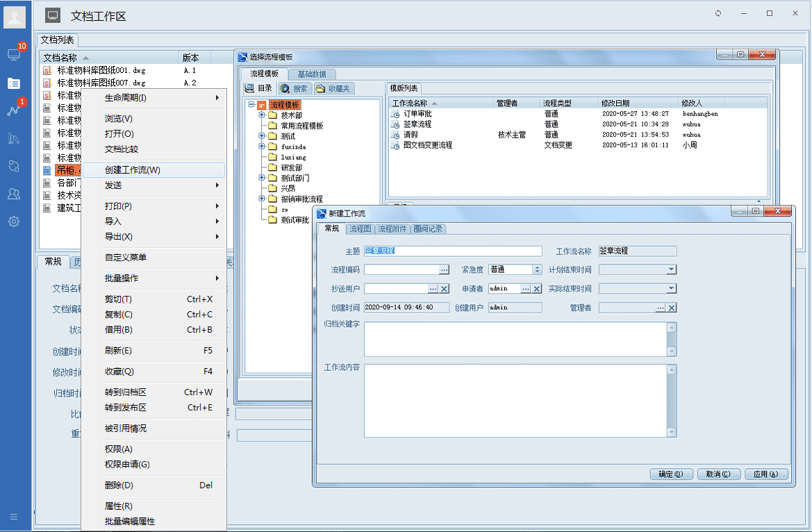Choose 收藏(Q) from context menu
The height and width of the screenshot is (532, 812).
pos(154,372)
